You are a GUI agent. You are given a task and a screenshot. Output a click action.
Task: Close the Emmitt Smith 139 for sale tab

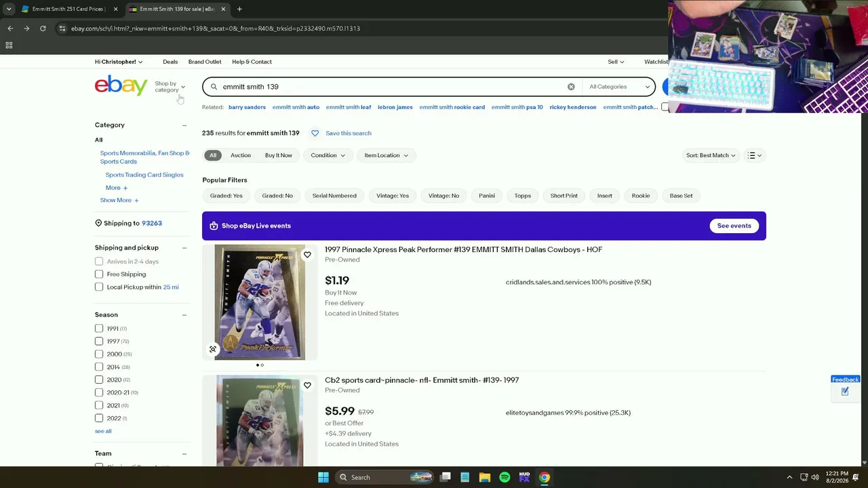[223, 9]
